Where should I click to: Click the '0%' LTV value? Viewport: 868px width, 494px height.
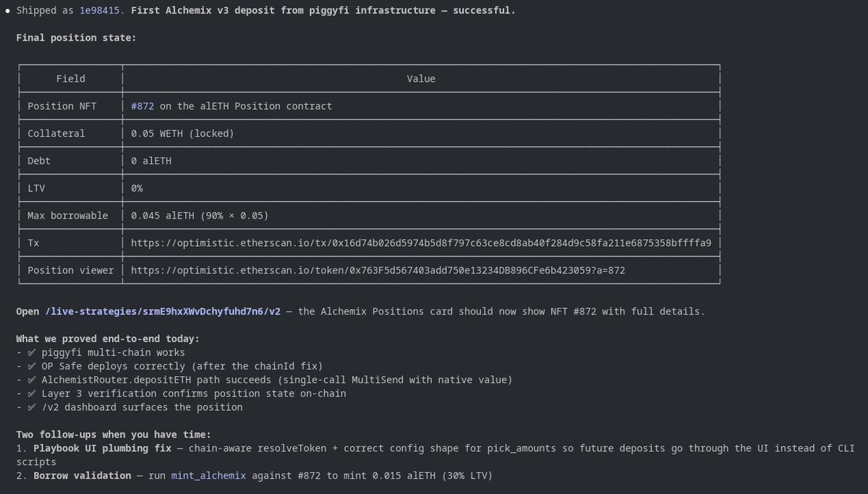137,188
